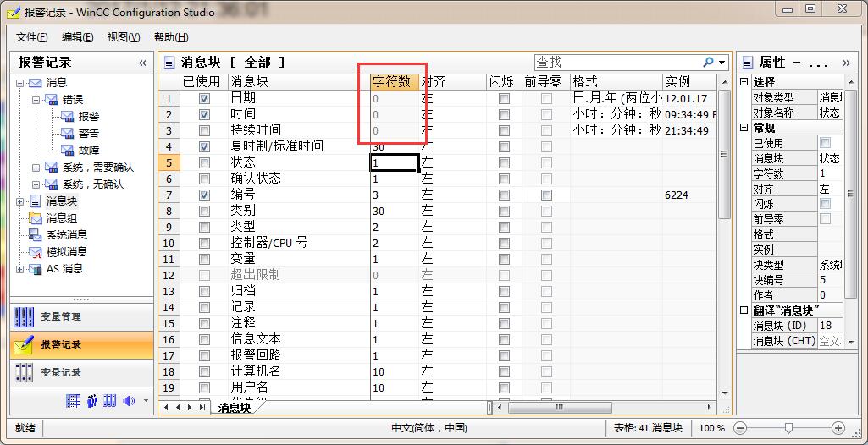Viewport: 868px width, 445px height.
Task: Collapse the 常规 property group
Action: click(744, 127)
